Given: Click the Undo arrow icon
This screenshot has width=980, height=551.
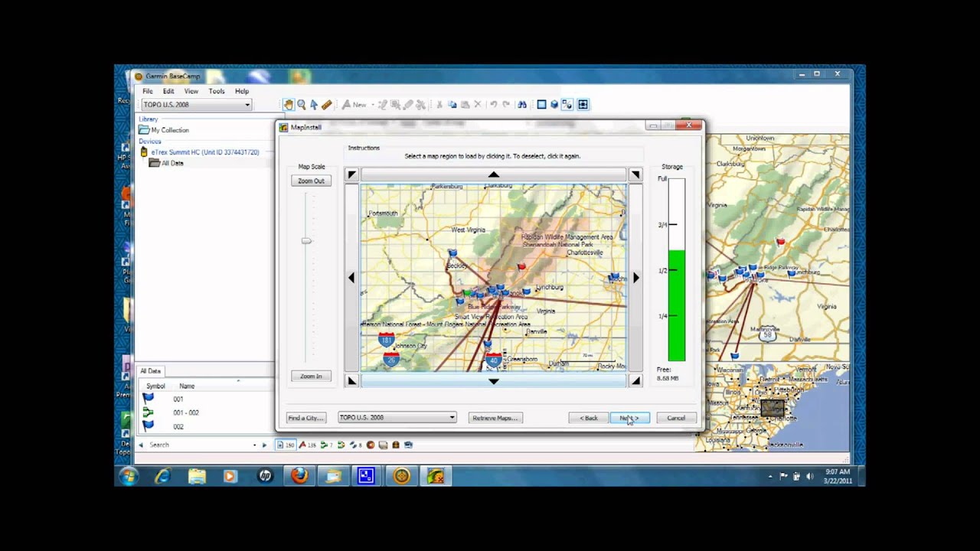Looking at the screenshot, I should 494,105.
